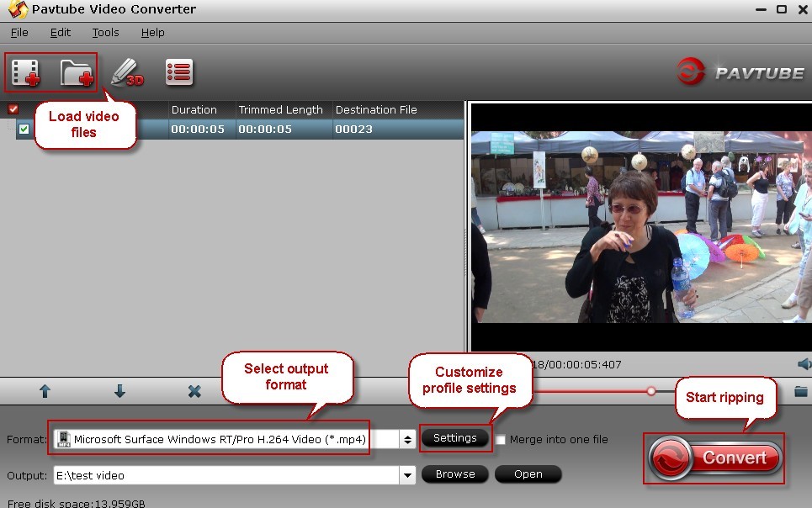Viewport: 812px width, 508px height.
Task: Move selected item up with arrow
Action: pyautogui.click(x=45, y=391)
